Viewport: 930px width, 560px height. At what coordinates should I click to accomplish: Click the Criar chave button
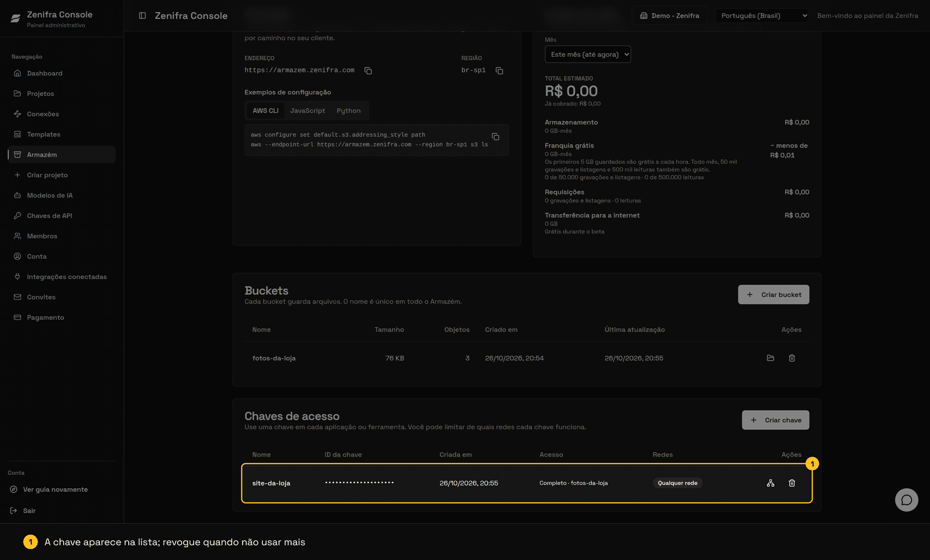pyautogui.click(x=775, y=420)
